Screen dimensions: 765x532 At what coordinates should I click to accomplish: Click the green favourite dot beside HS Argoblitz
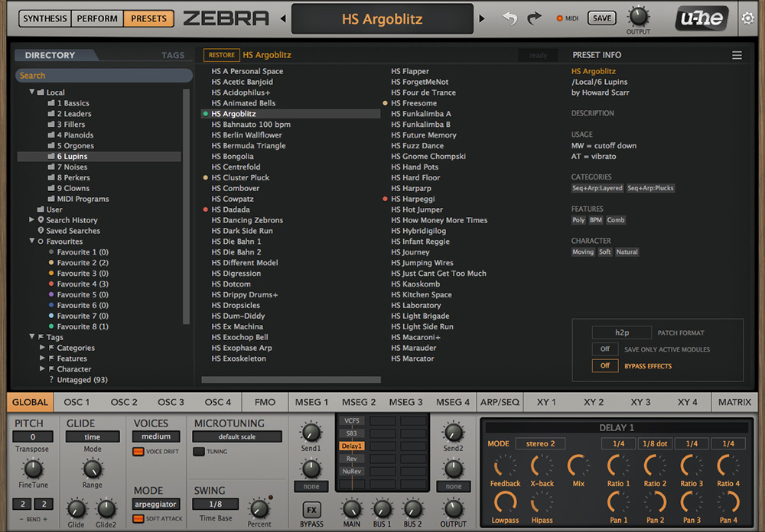[205, 114]
